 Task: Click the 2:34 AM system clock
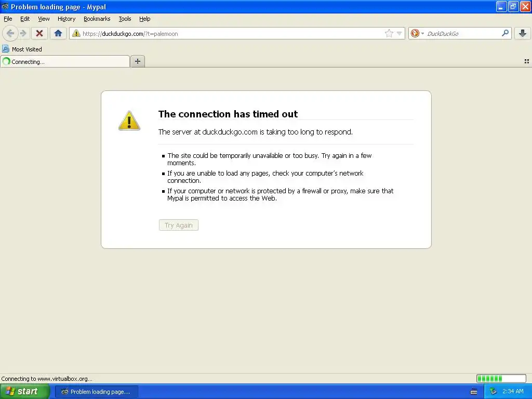click(x=513, y=391)
